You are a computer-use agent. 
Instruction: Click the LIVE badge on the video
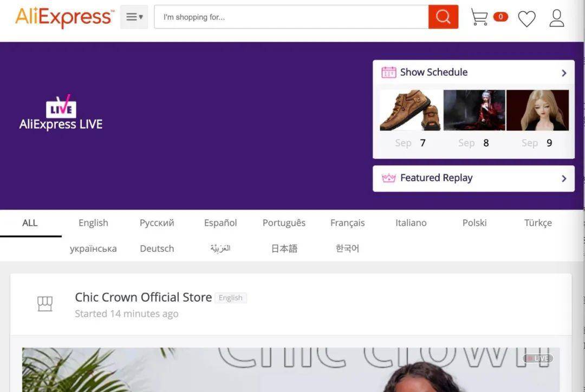pos(538,358)
